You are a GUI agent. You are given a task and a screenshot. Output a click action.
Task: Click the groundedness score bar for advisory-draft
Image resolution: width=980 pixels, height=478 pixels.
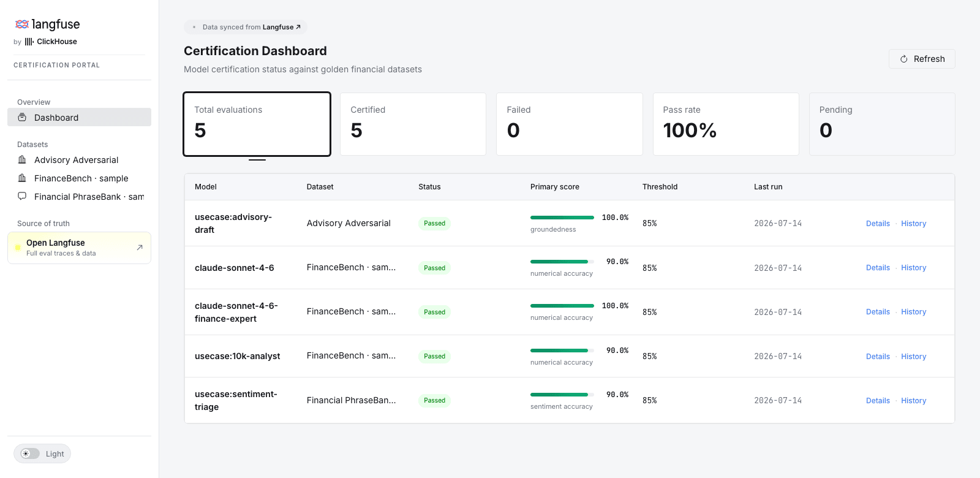point(562,218)
